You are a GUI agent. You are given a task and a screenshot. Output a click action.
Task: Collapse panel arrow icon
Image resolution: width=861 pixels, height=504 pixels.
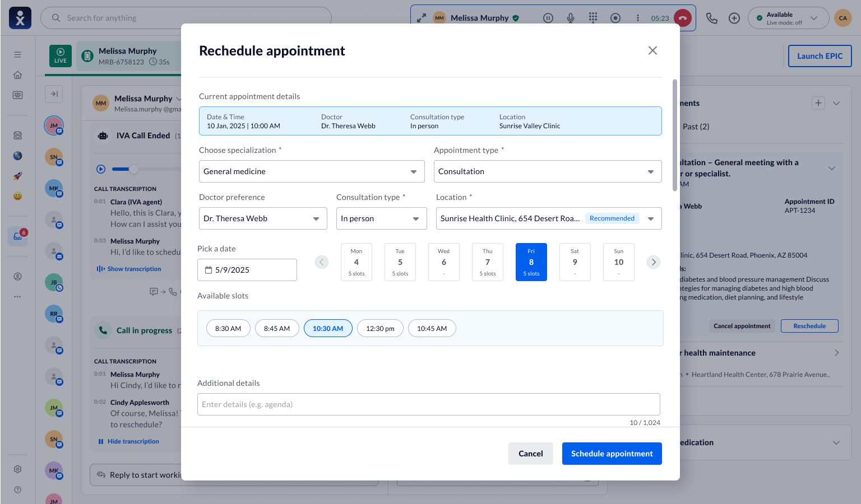54,94
